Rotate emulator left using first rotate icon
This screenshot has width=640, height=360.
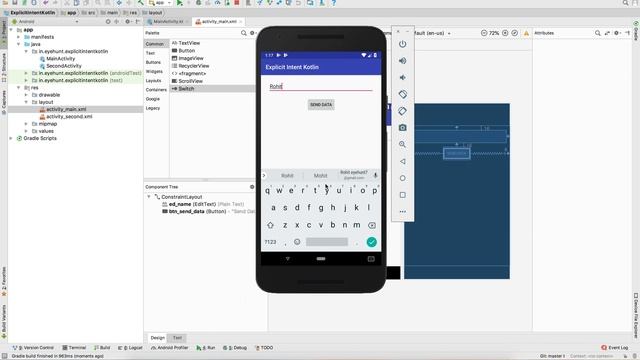pos(402,94)
